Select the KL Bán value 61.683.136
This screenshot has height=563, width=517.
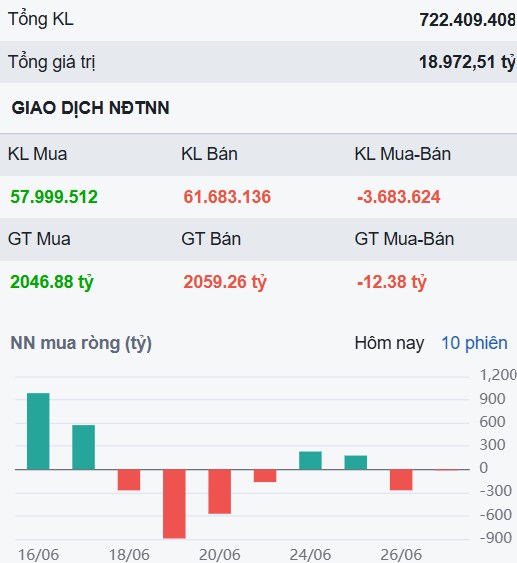(227, 197)
